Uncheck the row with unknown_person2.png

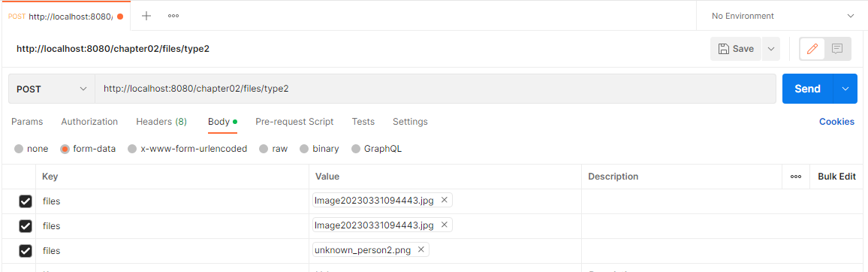26,251
